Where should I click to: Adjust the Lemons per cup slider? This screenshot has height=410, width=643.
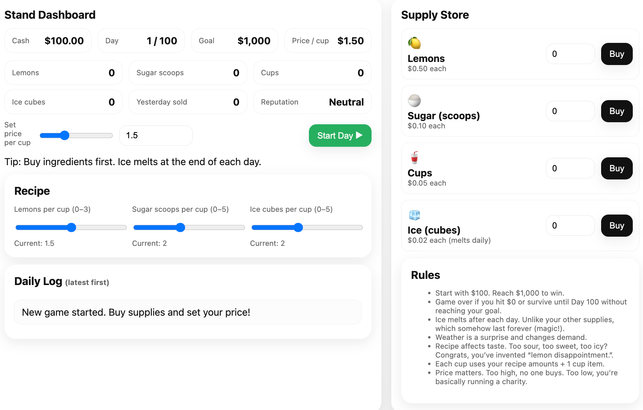point(71,227)
